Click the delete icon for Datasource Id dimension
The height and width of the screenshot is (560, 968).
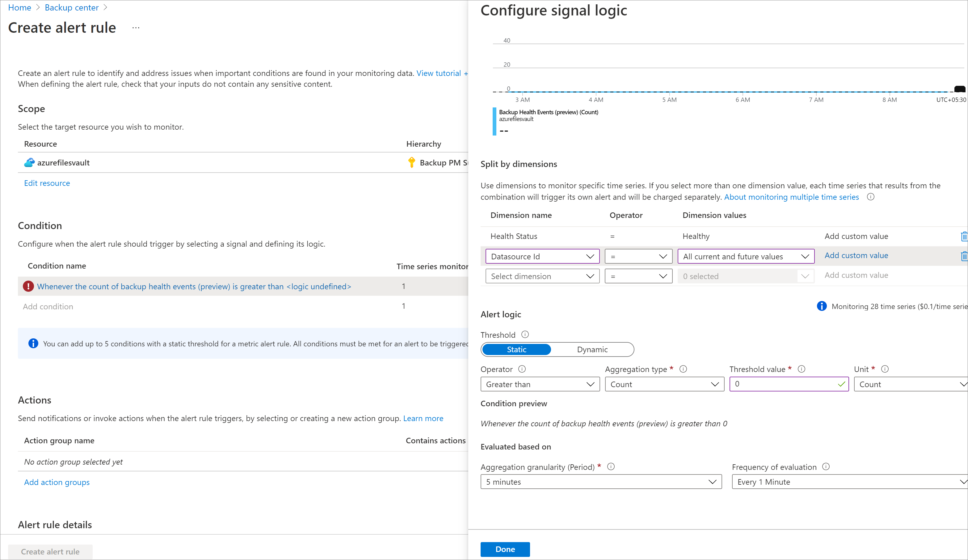[x=964, y=256]
